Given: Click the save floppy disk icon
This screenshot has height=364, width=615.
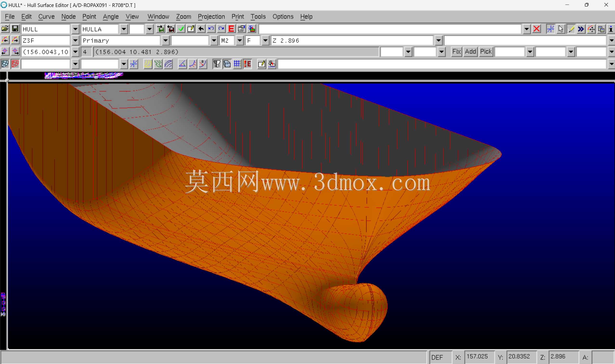Looking at the screenshot, I should pyautogui.click(x=15, y=29).
